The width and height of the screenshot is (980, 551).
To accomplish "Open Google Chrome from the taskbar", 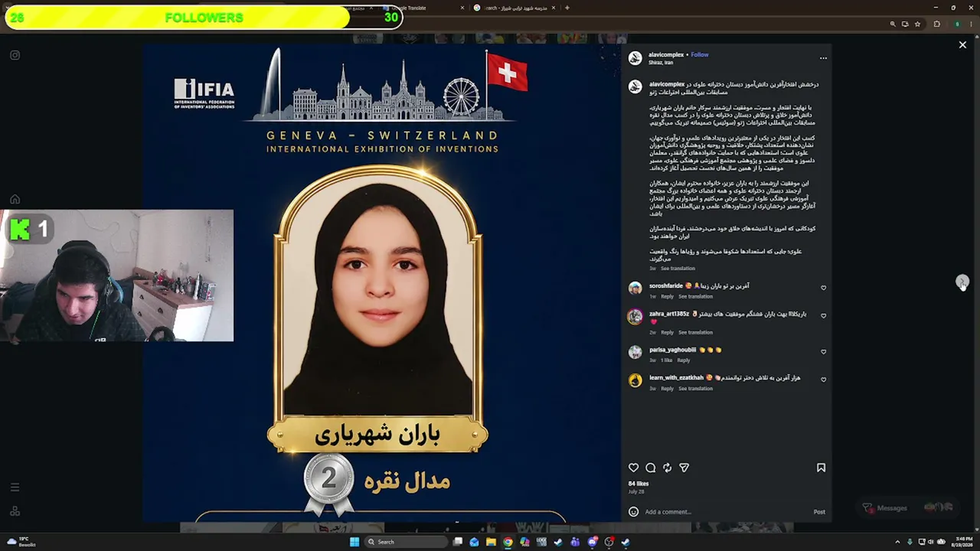I will (508, 542).
